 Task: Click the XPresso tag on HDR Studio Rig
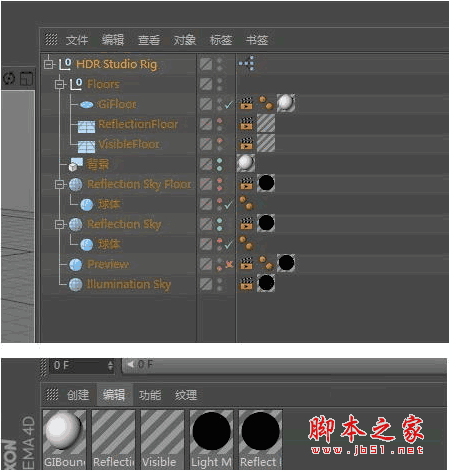(x=247, y=63)
